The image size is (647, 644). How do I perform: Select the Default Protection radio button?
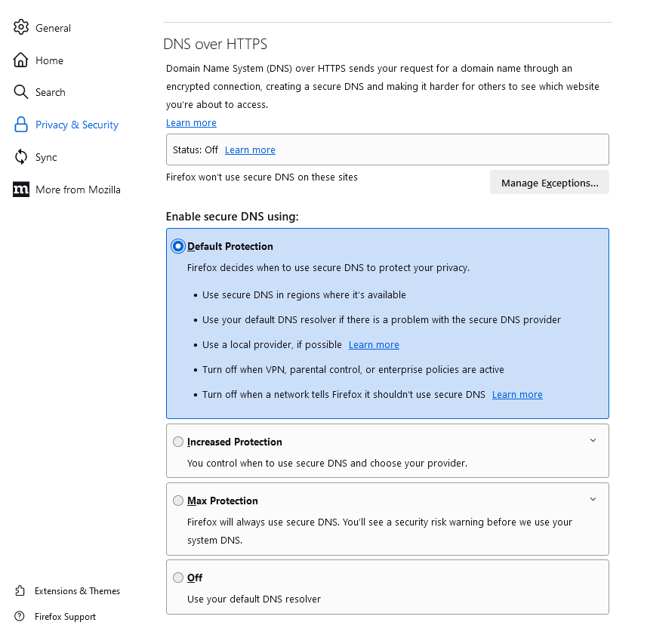point(178,246)
